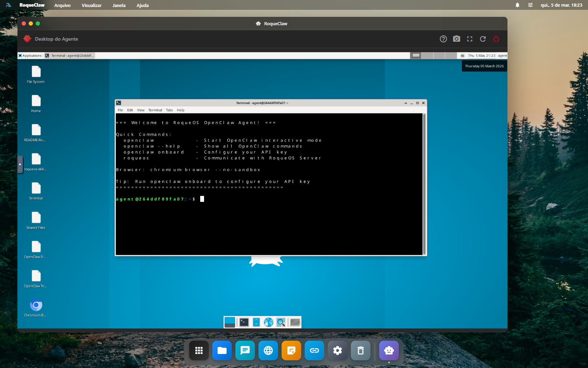Launch the Terminal desktop shortcut
The width and height of the screenshot is (588, 368).
click(x=36, y=191)
